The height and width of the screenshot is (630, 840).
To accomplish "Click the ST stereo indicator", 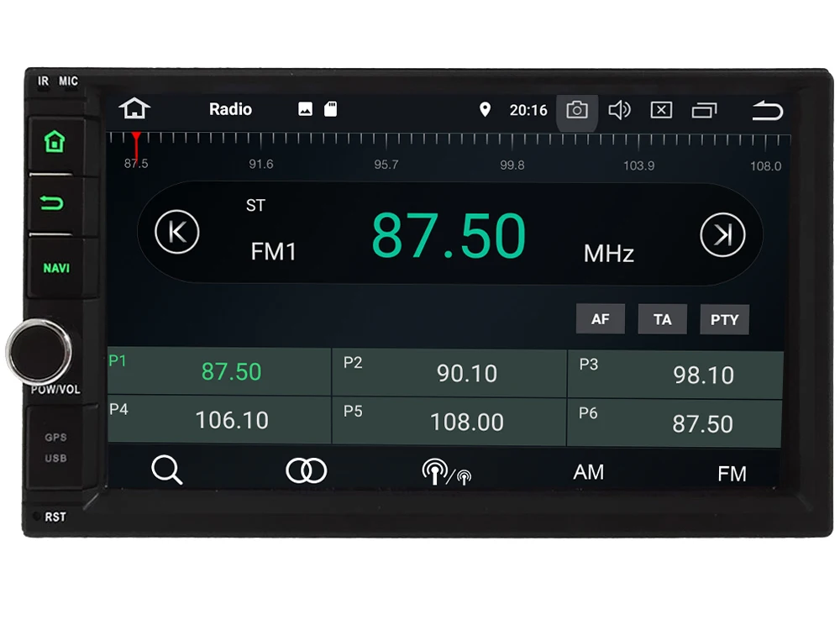I will [x=255, y=205].
